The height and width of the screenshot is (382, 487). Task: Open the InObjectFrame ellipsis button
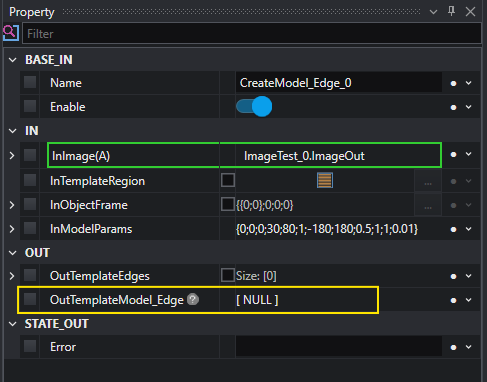pyautogui.click(x=428, y=205)
